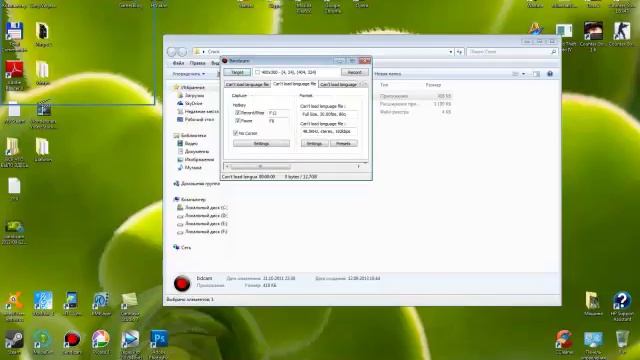The image size is (640, 360).
Task: Click the New folder toolbar button
Action: pos(388,74)
